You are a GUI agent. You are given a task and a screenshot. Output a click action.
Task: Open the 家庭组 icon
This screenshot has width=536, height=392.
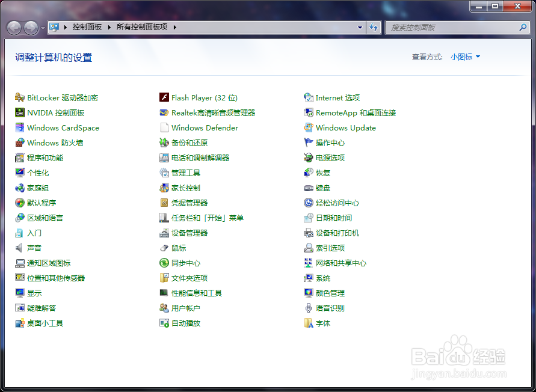coord(20,188)
